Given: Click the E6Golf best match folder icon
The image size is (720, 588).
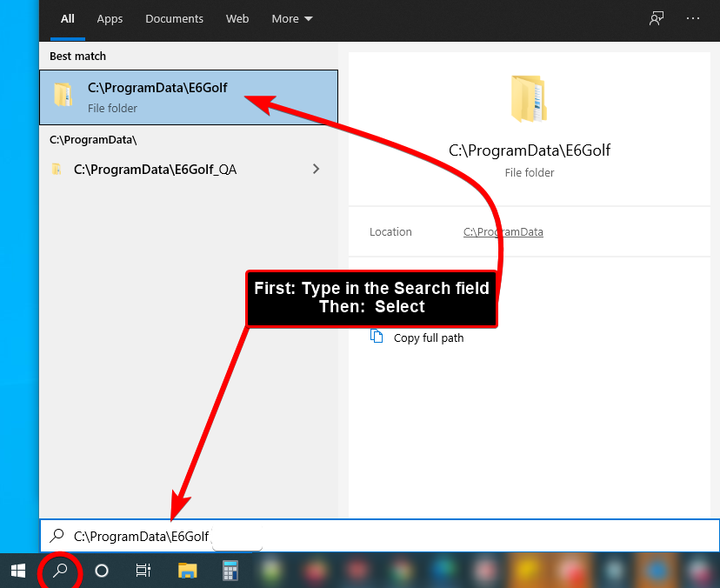Looking at the screenshot, I should (63, 95).
